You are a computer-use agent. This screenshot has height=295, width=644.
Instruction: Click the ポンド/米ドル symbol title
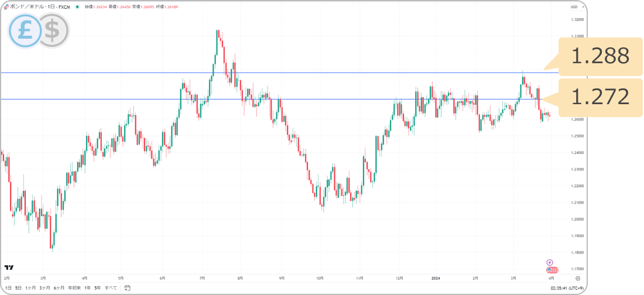pyautogui.click(x=40, y=7)
